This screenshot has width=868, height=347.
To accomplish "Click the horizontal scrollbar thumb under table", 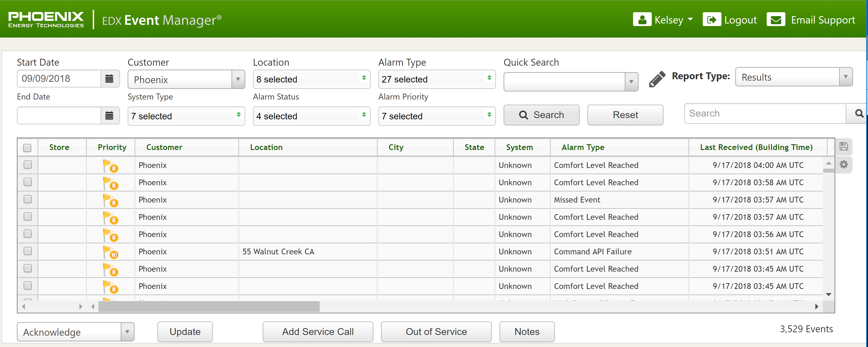I will [x=209, y=307].
